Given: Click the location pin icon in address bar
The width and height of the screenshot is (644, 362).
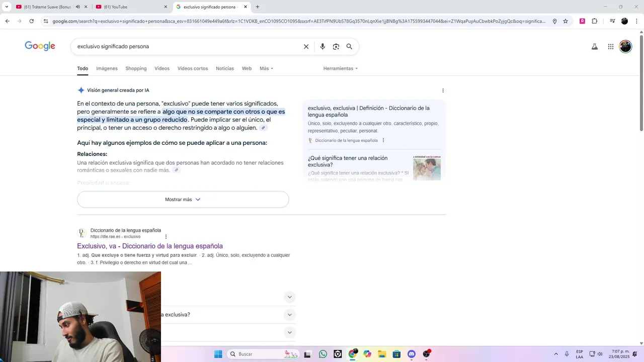Looking at the screenshot, I should 554,21.
